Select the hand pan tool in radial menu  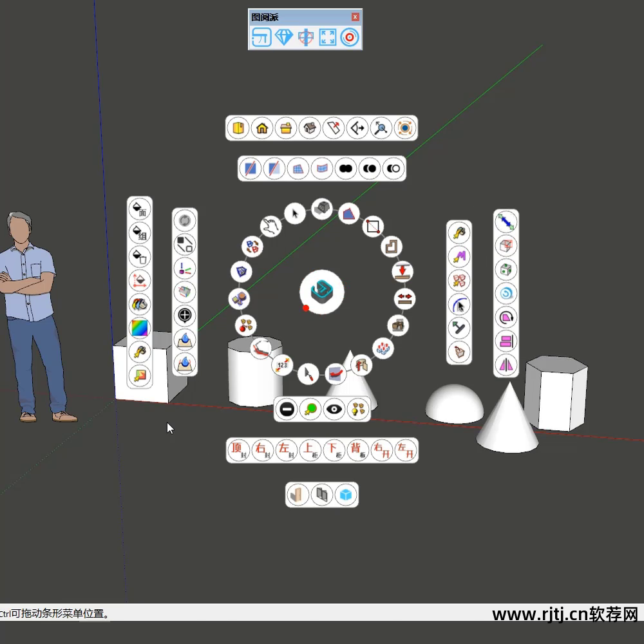click(x=270, y=226)
